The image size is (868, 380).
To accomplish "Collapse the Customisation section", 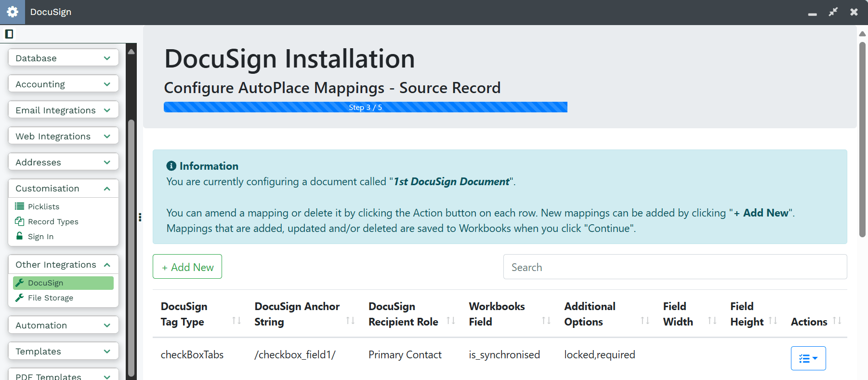I will [63, 188].
